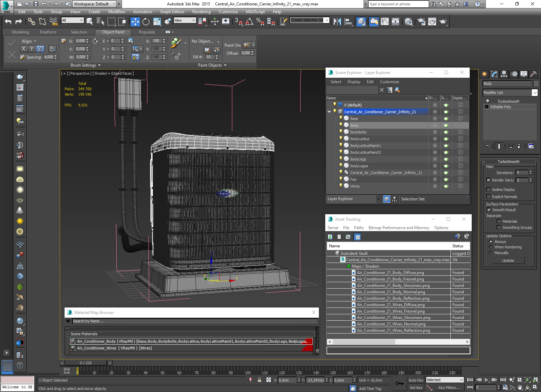Enable Explicit Normals checkbox
Screen dimensions: 541x392
click(x=488, y=197)
